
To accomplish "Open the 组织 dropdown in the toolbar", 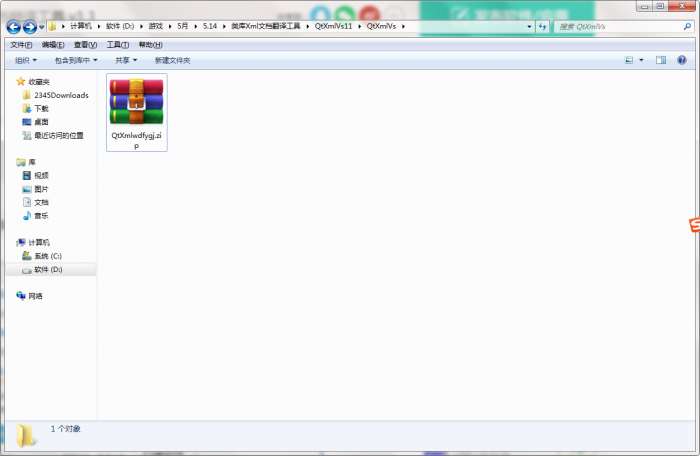I will pos(26,60).
